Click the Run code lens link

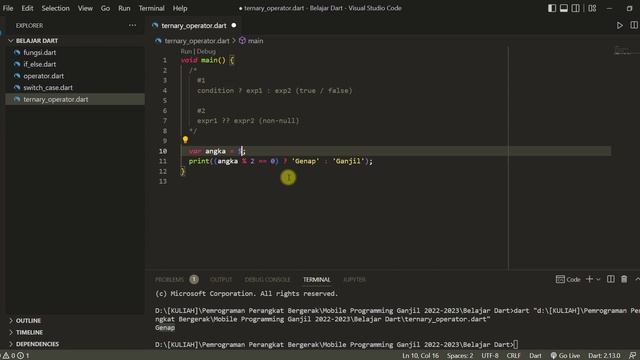[x=186, y=51]
